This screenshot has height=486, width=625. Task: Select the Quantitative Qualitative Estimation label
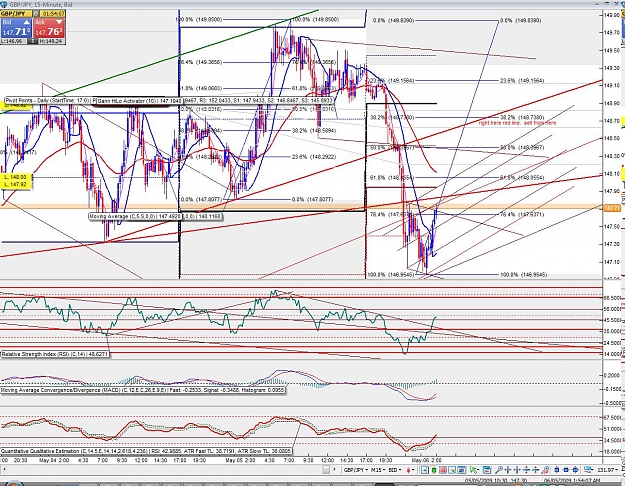tap(146, 451)
